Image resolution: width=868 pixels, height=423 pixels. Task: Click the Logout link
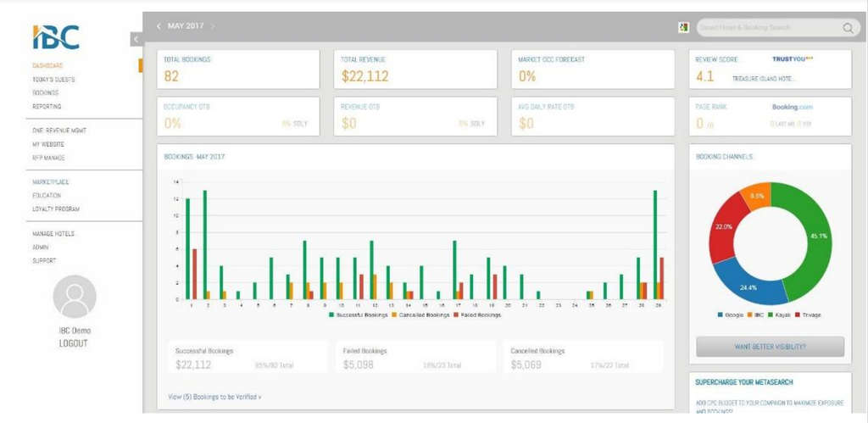tap(73, 343)
